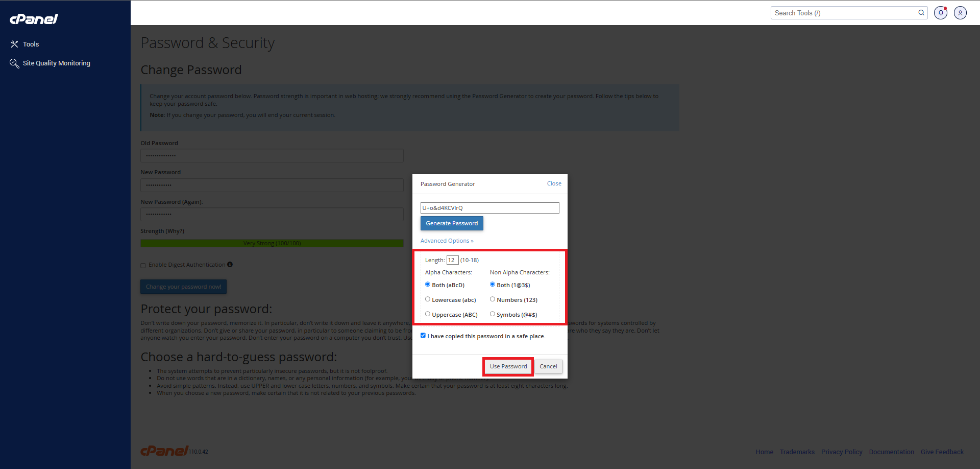Click the Generate Password button

[x=452, y=223]
